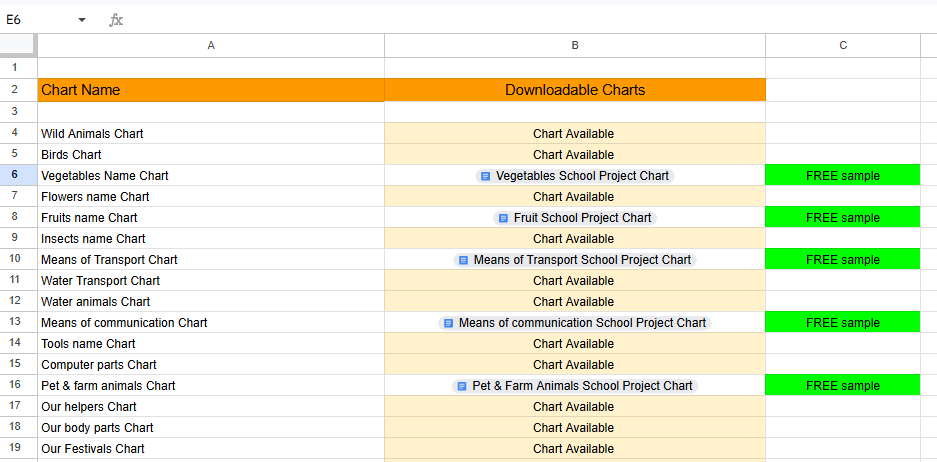
Task: Select Chart Available cell in Tools name row
Action: point(575,344)
